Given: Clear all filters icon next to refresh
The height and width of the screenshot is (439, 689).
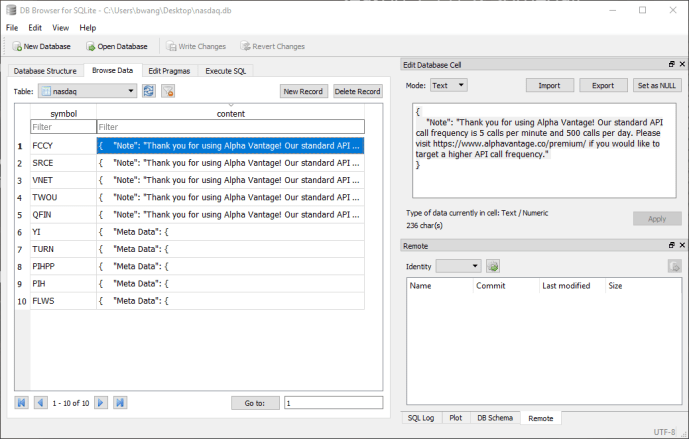Looking at the screenshot, I should click(168, 91).
